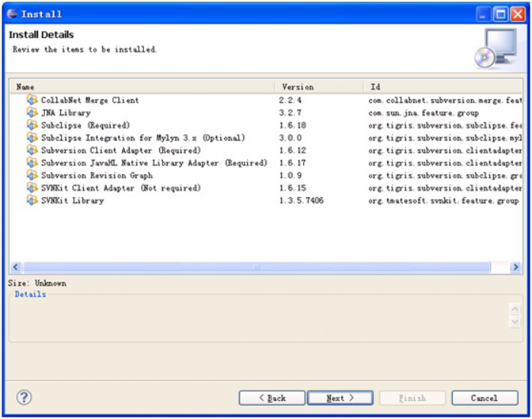Go back with the Back button
This screenshot has width=532, height=419.
tap(272, 398)
